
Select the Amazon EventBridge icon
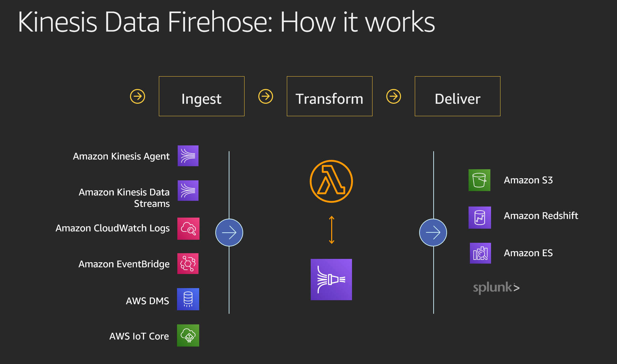tap(188, 264)
